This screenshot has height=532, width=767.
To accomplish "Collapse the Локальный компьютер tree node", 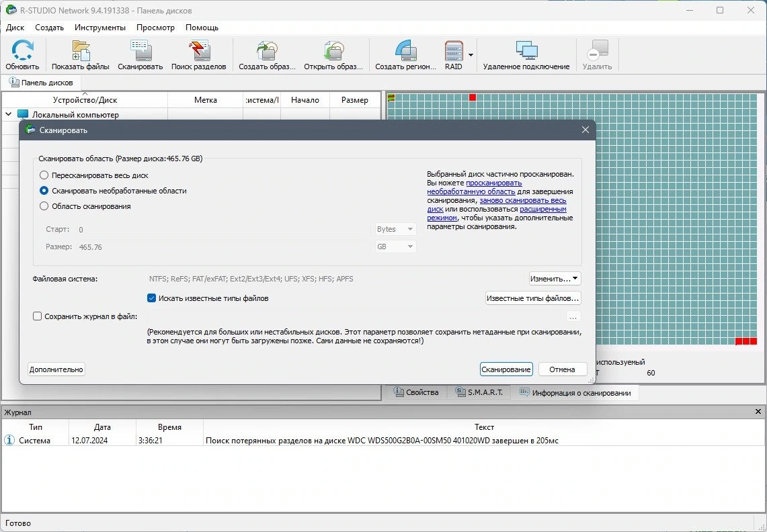I will click(8, 114).
